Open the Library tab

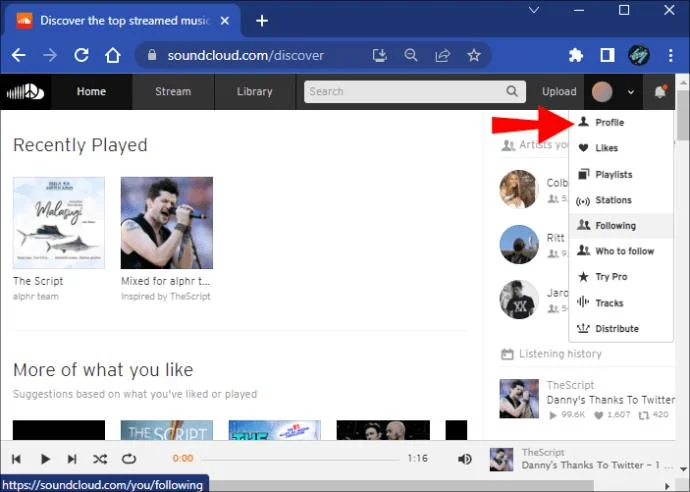254,92
